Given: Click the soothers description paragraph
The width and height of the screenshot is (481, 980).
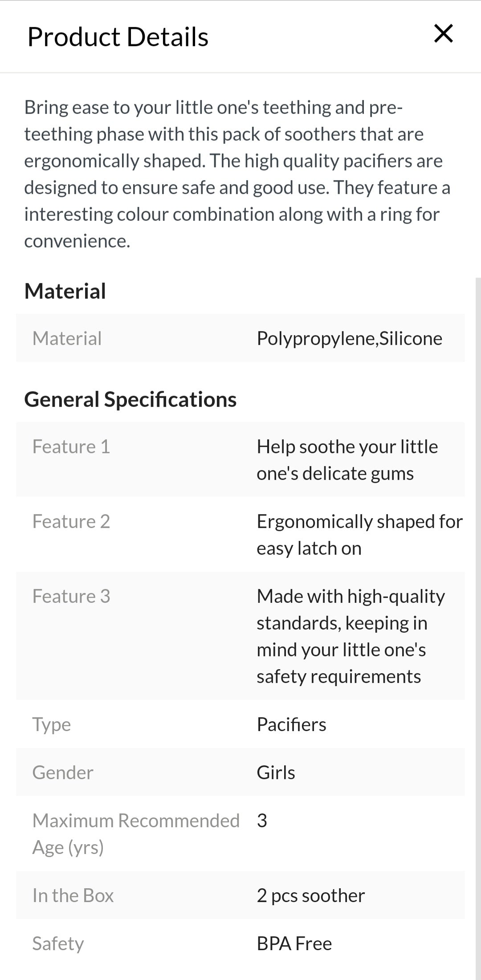Looking at the screenshot, I should coord(237,174).
